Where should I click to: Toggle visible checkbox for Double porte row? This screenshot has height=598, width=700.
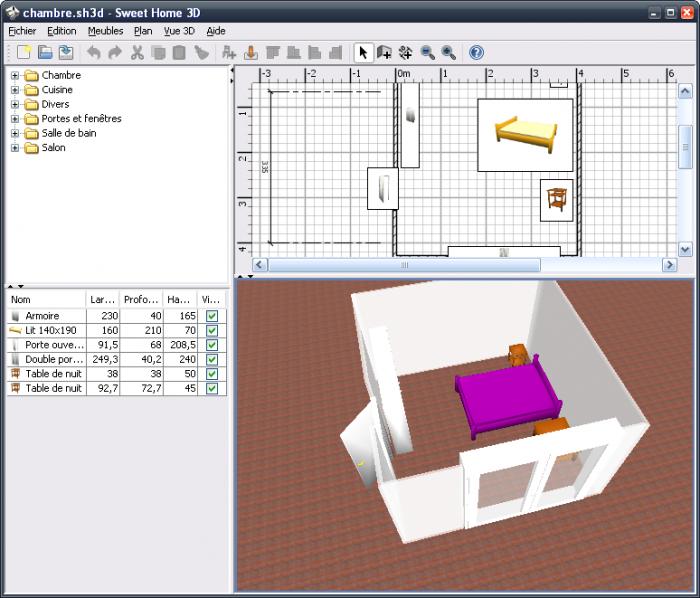point(211,359)
